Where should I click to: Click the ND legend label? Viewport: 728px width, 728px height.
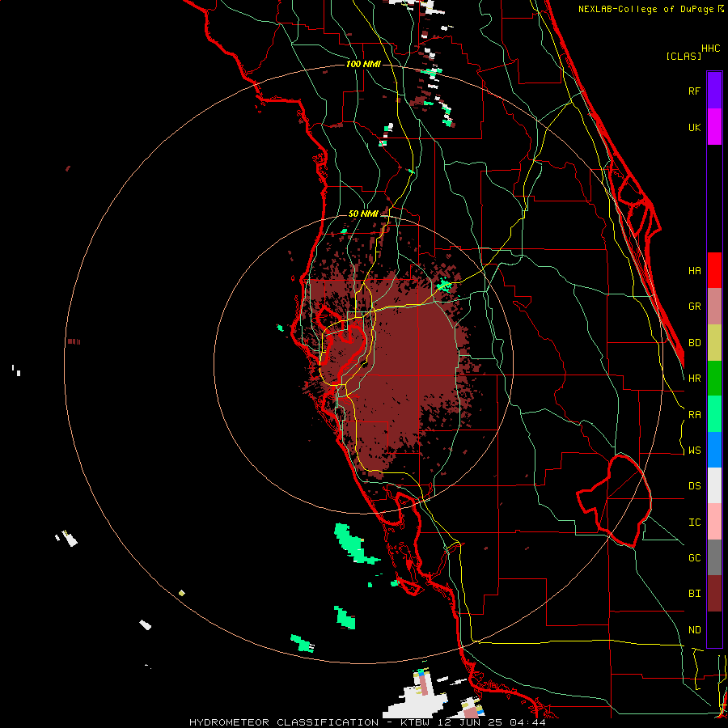[x=695, y=630]
